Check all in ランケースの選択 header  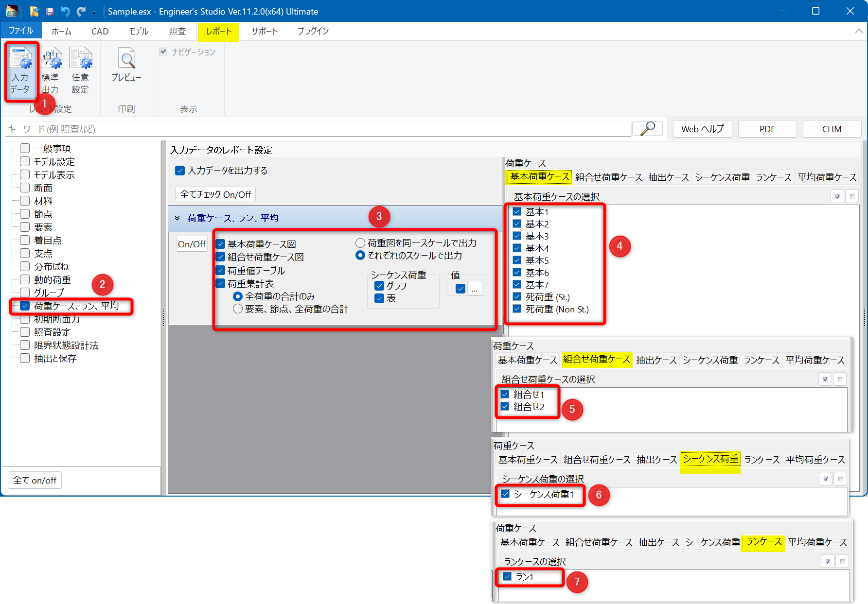point(827,562)
